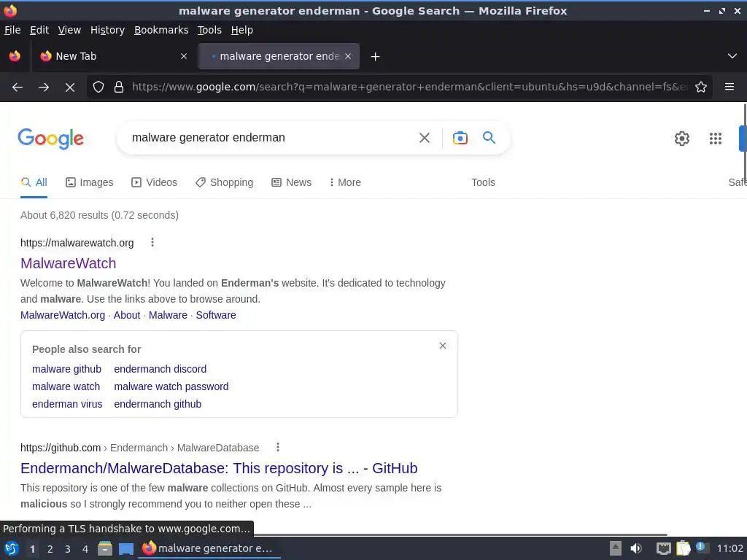Viewport: 747px width, 560px height.
Task: Search by image with the camera icon
Action: [460, 138]
